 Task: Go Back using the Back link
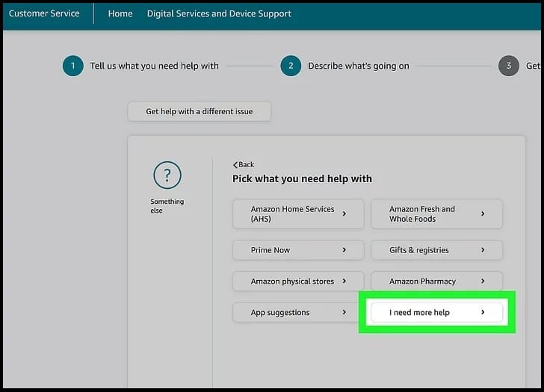(x=244, y=164)
